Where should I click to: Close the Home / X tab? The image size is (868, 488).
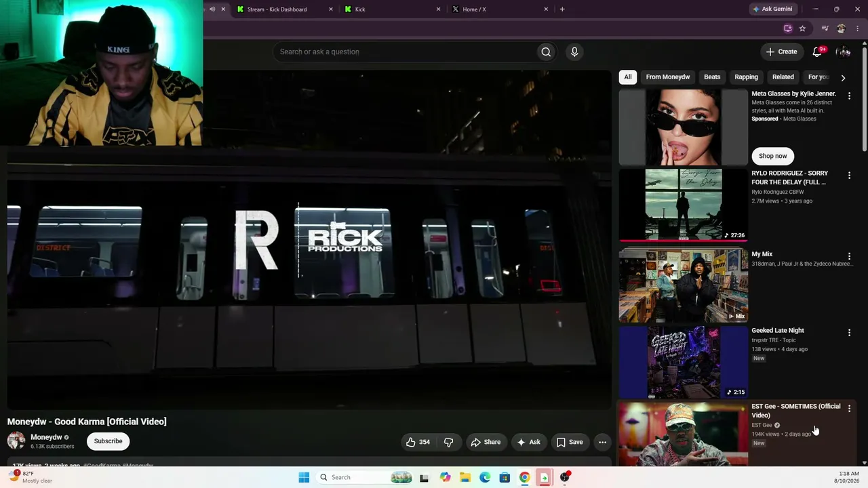coord(546,9)
